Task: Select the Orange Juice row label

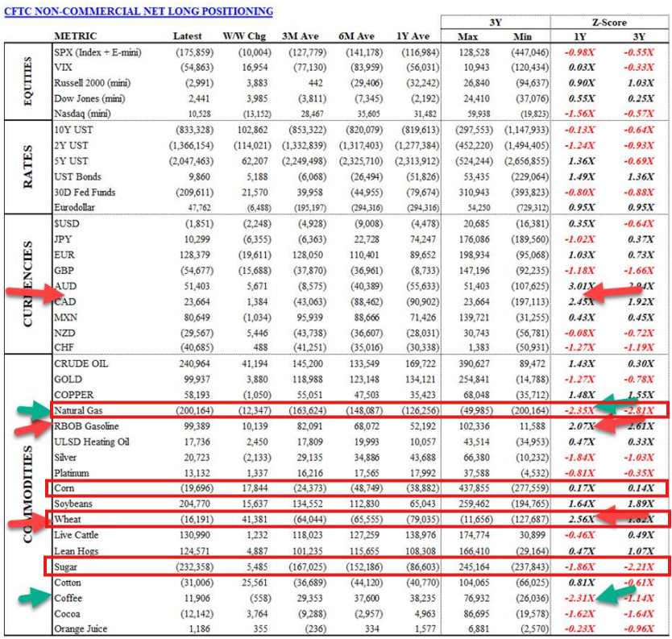Action: tap(81, 629)
